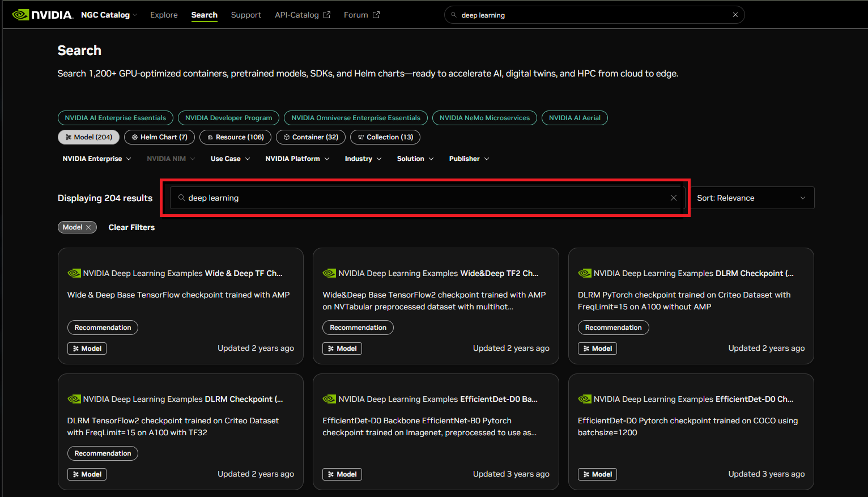Click magnifier icon in results search field
Screen dimensions: 868x497
click(x=181, y=198)
